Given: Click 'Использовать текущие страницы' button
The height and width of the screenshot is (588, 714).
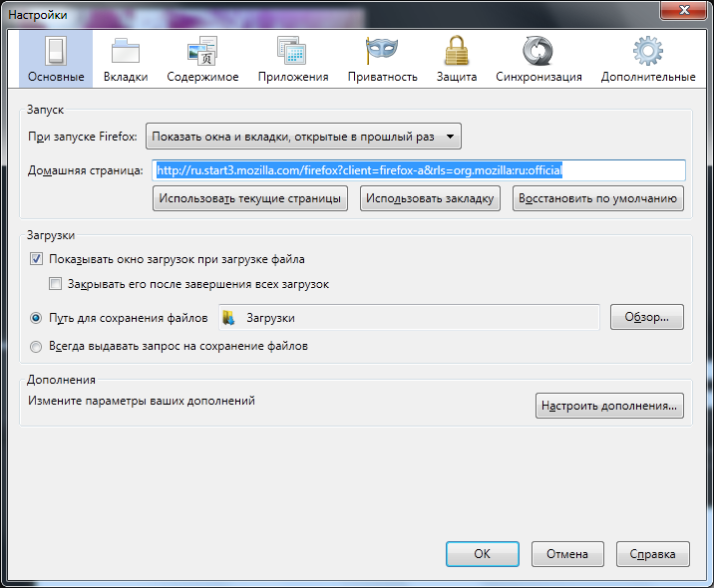Looking at the screenshot, I should (250, 198).
